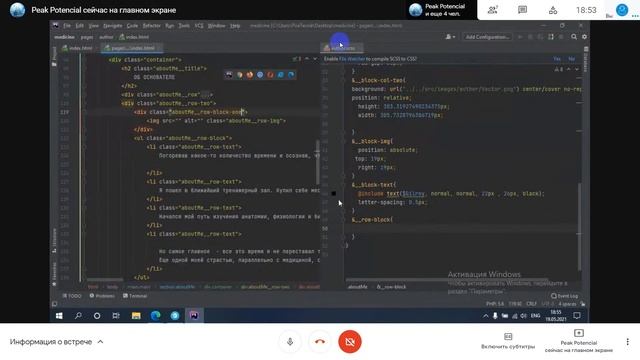The image size is (640, 360).
Task: Open the Meet three-dot more options
Action: pos(627,342)
